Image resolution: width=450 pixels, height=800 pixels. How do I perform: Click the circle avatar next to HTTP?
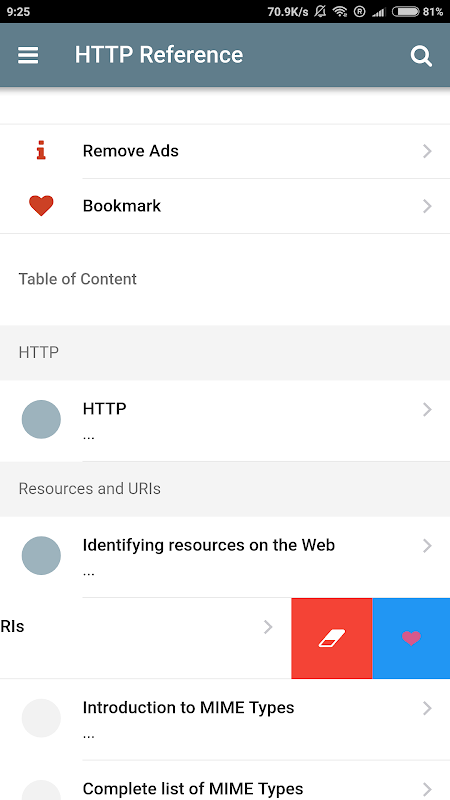tap(41, 419)
